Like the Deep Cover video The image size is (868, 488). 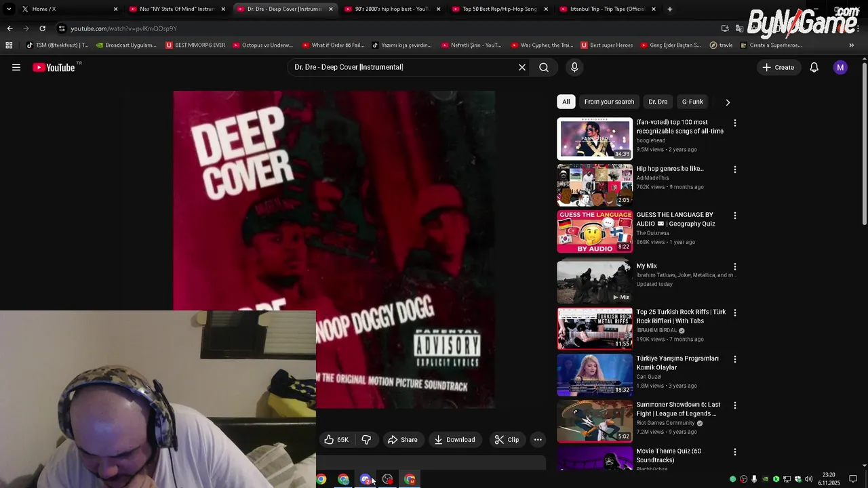(x=337, y=440)
